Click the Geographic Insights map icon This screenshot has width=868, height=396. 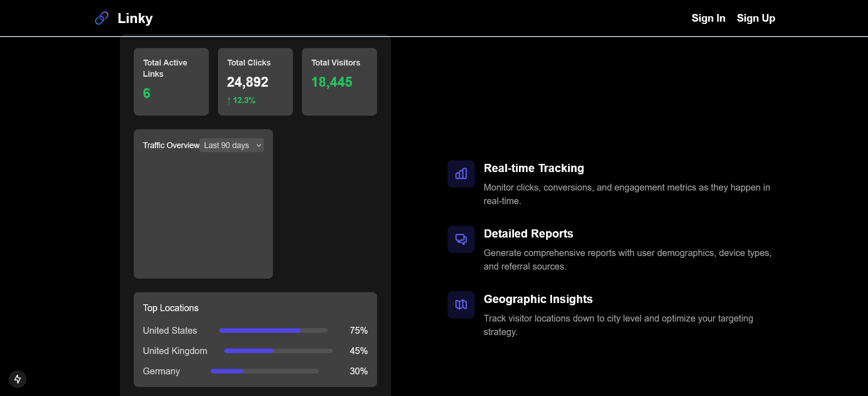[x=461, y=305]
